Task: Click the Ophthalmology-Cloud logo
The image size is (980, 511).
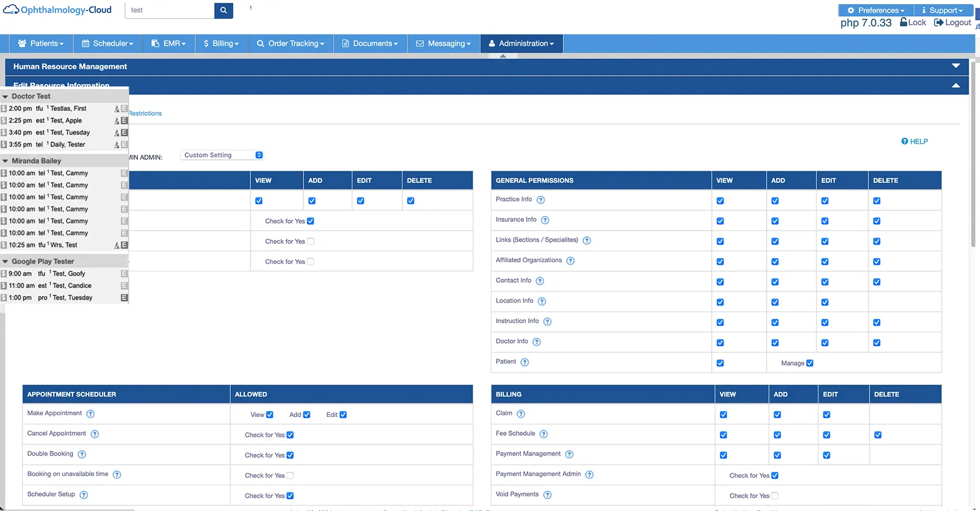Action: coord(57,11)
